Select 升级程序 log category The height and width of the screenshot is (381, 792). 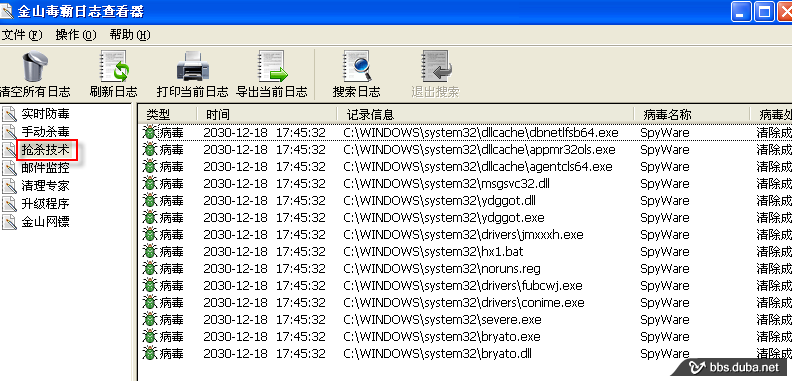point(45,204)
